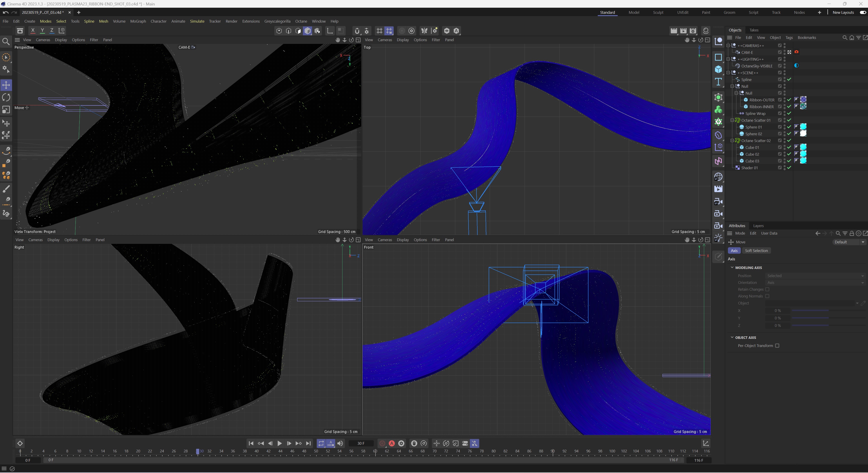Viewport: 868px width, 473px height.
Task: Click the Cube primitive icon
Action: tap(718, 70)
